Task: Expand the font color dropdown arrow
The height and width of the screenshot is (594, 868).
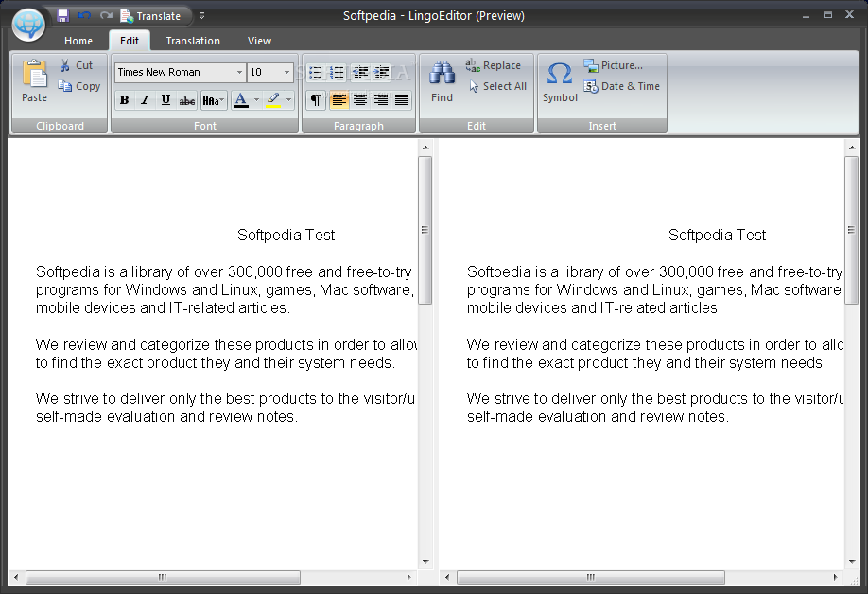Action: point(256,100)
